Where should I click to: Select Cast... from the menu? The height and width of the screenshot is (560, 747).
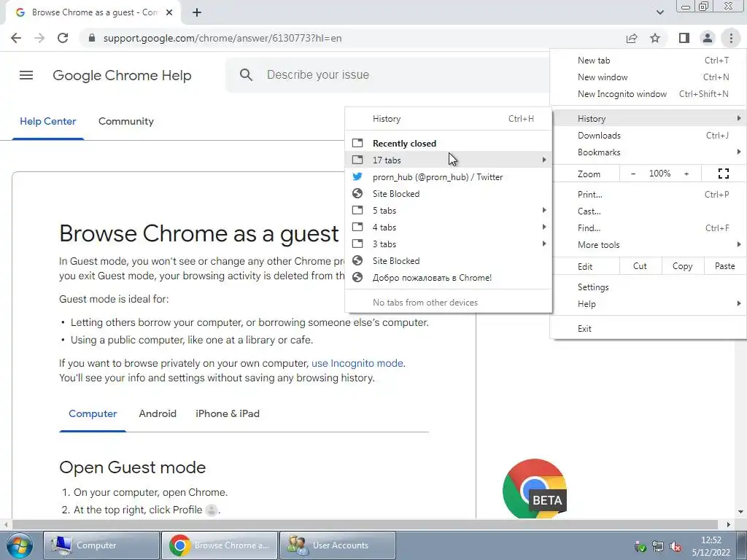648,211
